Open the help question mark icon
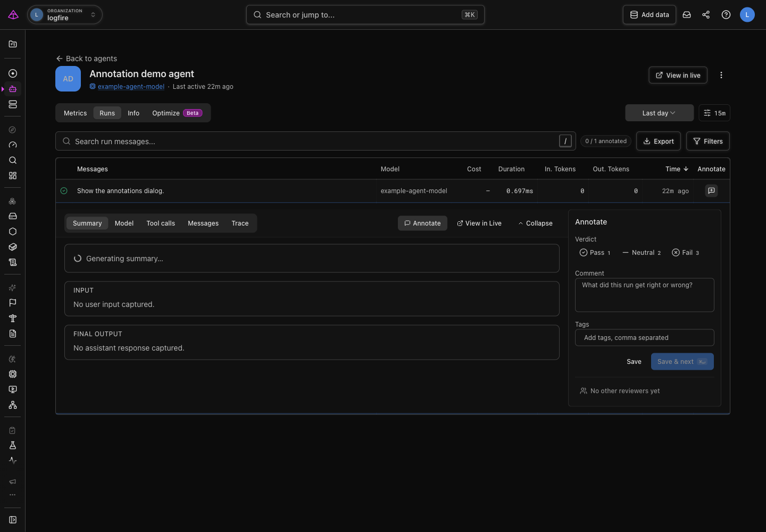Image resolution: width=766 pixels, height=532 pixels. click(726, 15)
